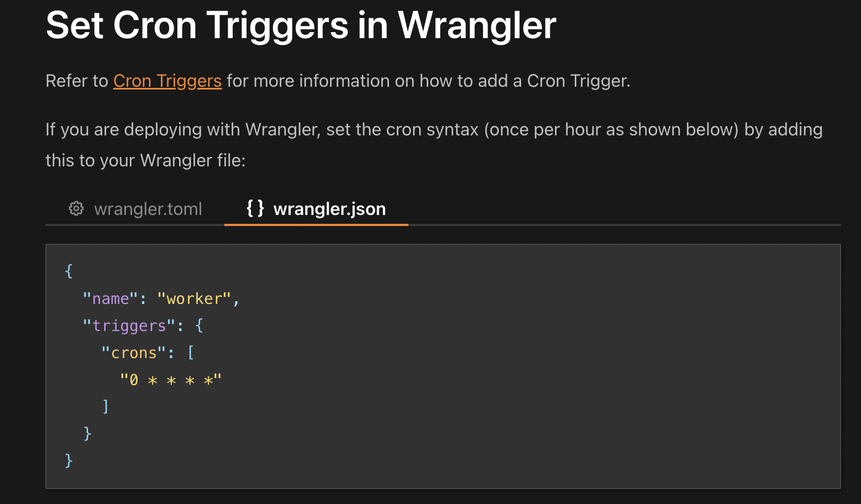
Task: Click the gear icon beside wrangler.toml
Action: [x=76, y=208]
